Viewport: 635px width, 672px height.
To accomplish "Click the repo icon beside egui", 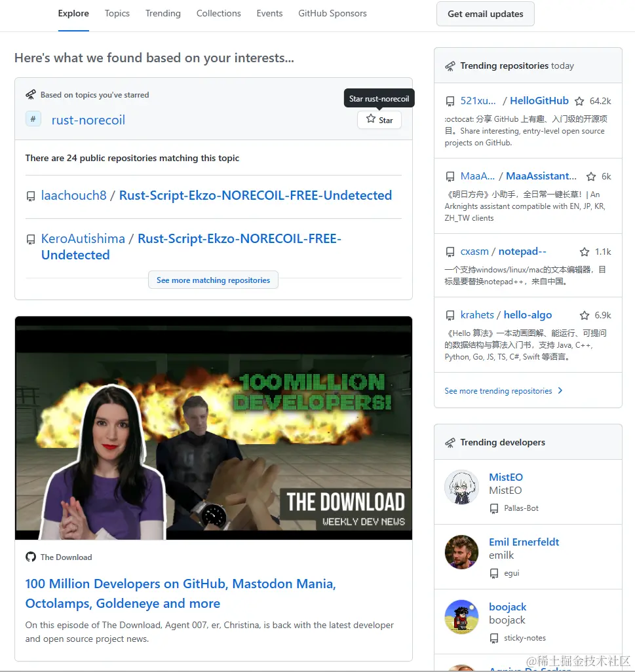I will click(x=494, y=574).
